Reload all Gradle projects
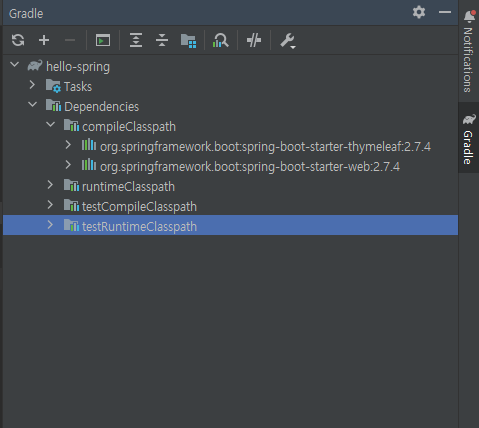 [x=18, y=40]
